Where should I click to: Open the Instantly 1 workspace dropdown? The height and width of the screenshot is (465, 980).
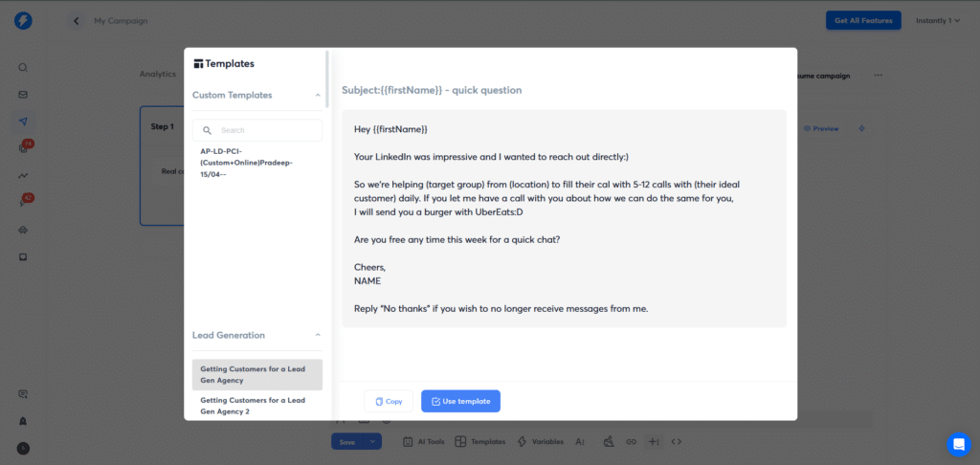938,21
